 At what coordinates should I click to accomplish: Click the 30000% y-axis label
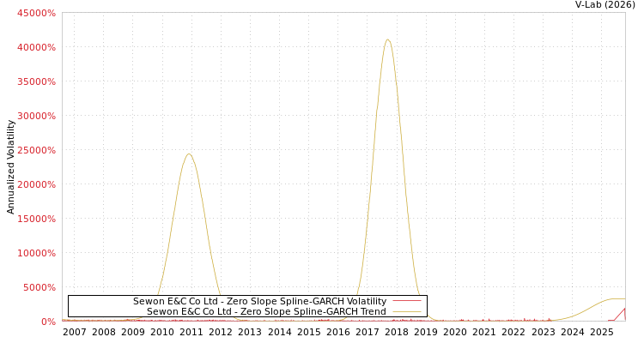click(x=36, y=116)
